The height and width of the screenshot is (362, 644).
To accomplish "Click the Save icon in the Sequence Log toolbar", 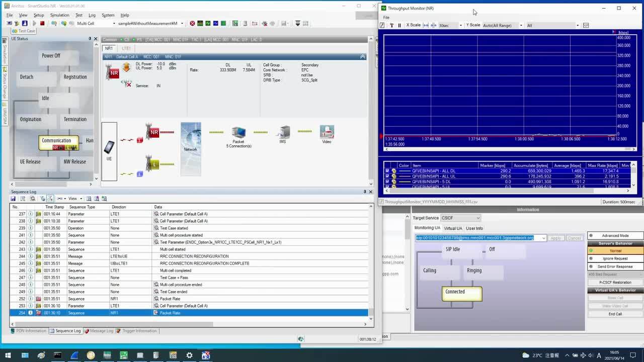I will (13, 198).
